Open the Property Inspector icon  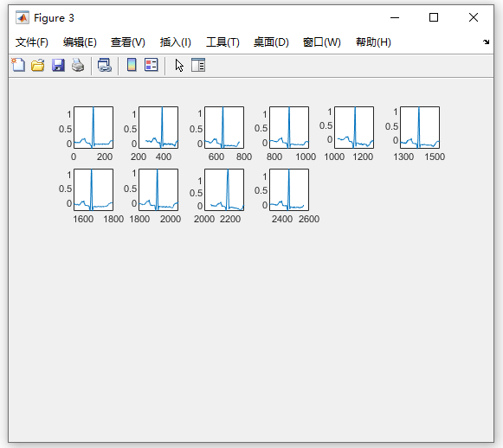coord(198,65)
